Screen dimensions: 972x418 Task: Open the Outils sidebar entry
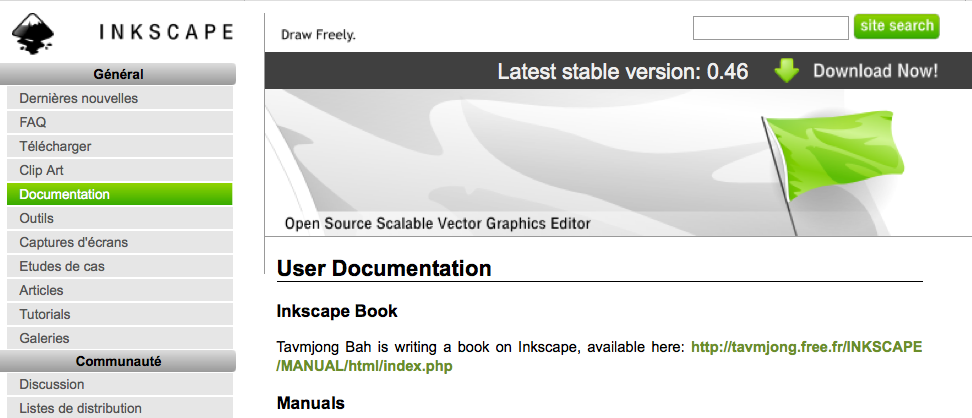(120, 218)
